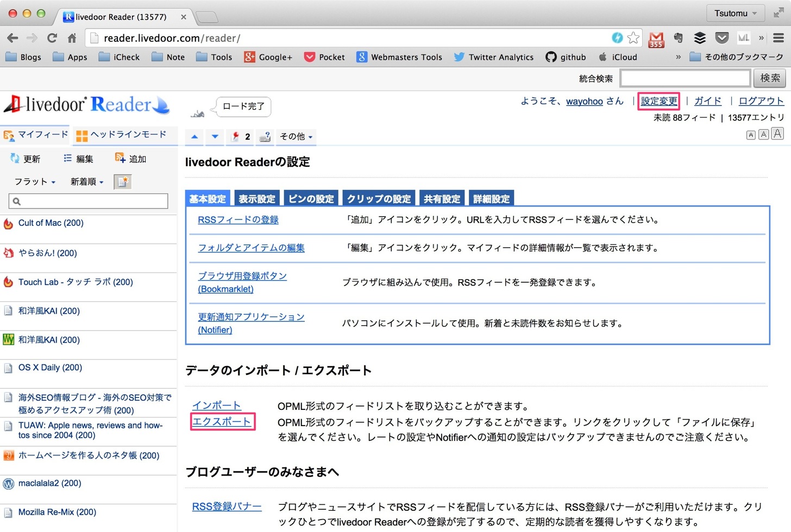791x532 pixels.
Task: Click the Pocket extension icon in toolbar
Action: pyautogui.click(x=721, y=37)
